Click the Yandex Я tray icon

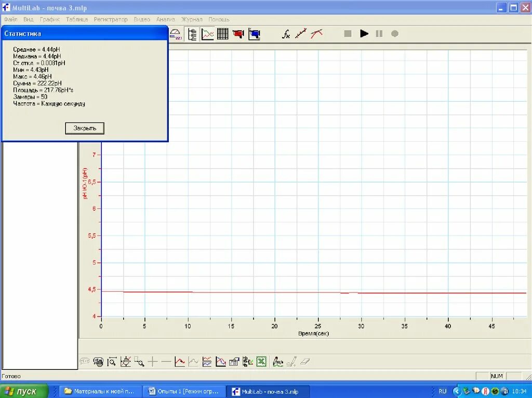[x=486, y=391]
